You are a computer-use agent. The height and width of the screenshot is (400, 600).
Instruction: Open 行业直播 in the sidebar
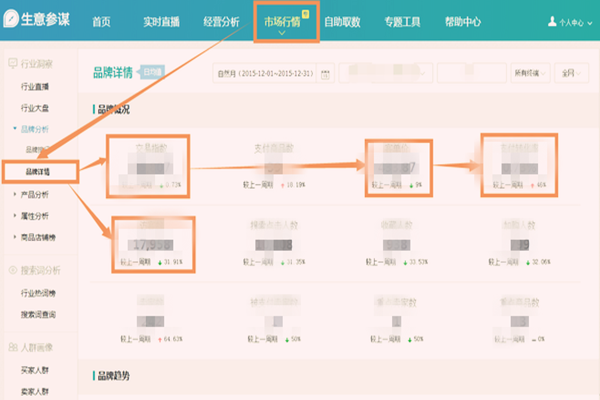coord(35,87)
